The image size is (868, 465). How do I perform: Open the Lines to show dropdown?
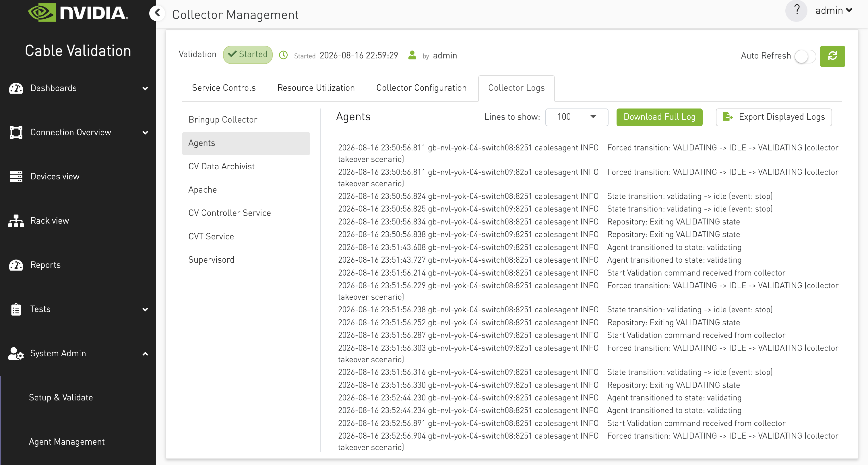click(x=577, y=117)
